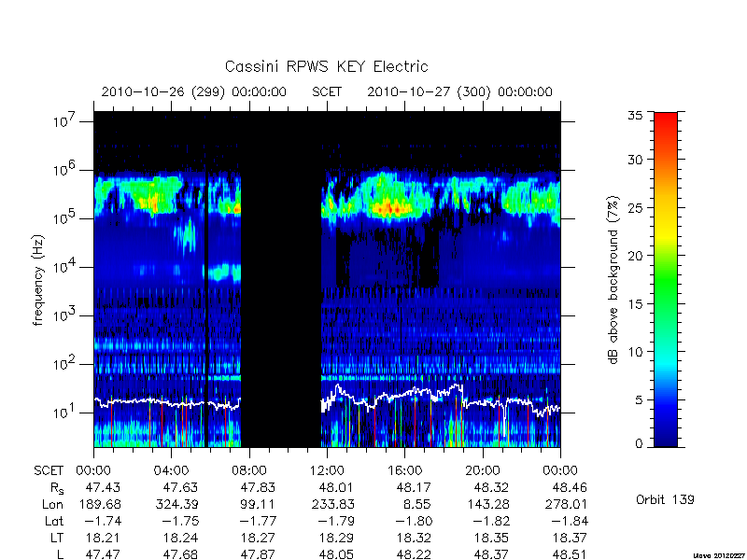Click the LT value '18.21'
747x560 pixels.
coord(103,539)
